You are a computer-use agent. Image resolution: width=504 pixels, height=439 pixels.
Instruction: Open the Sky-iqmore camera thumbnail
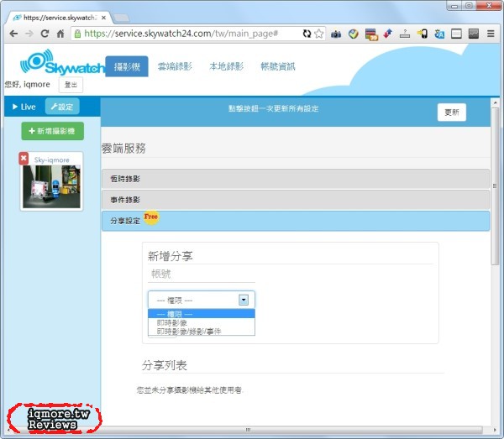(51, 186)
